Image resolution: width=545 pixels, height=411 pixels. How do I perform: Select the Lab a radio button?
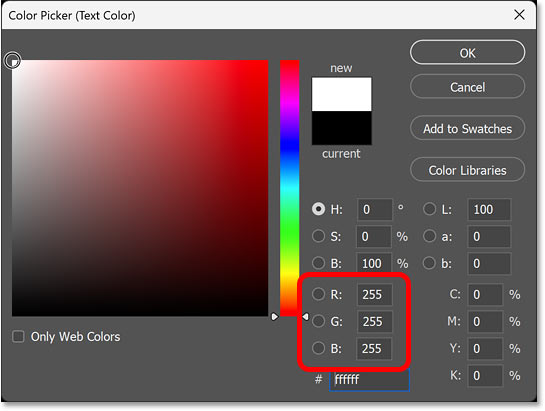click(429, 236)
